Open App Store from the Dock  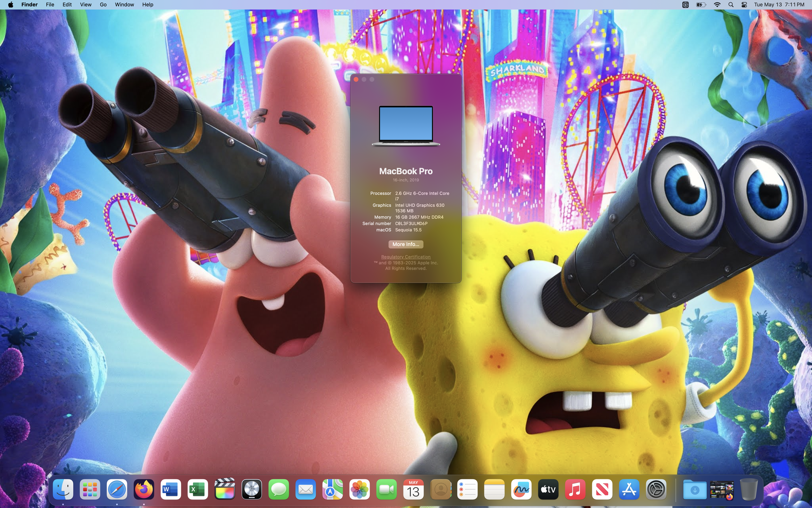[629, 490]
